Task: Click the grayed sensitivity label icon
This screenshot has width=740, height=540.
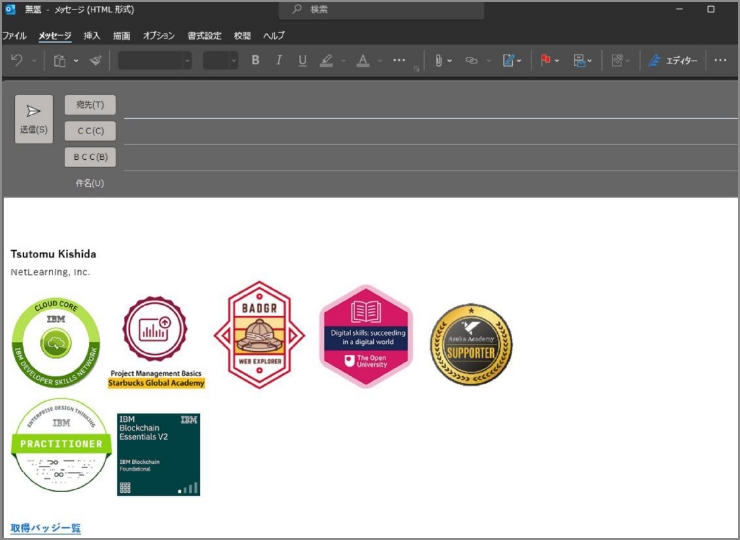Action: 617,60
